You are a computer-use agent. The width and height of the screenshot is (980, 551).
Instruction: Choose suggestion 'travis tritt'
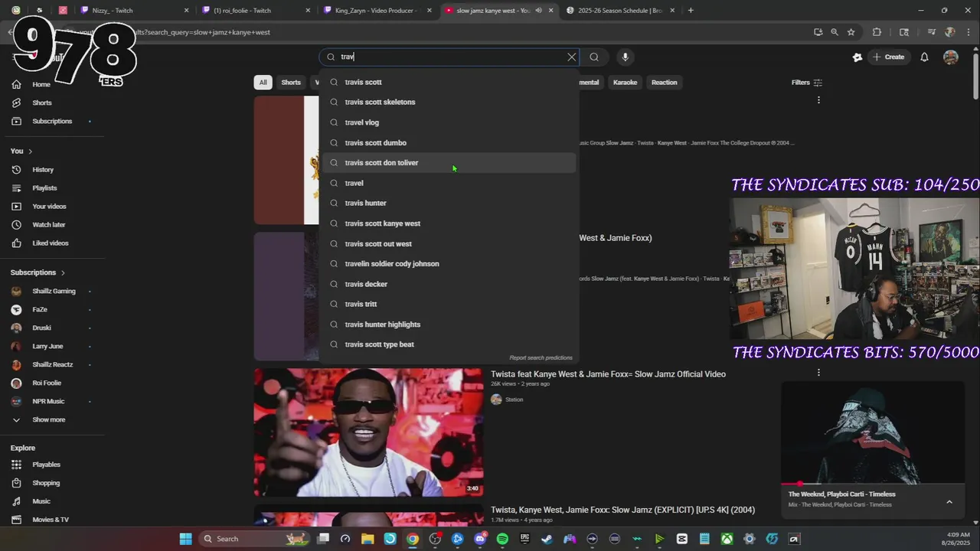coord(448,304)
